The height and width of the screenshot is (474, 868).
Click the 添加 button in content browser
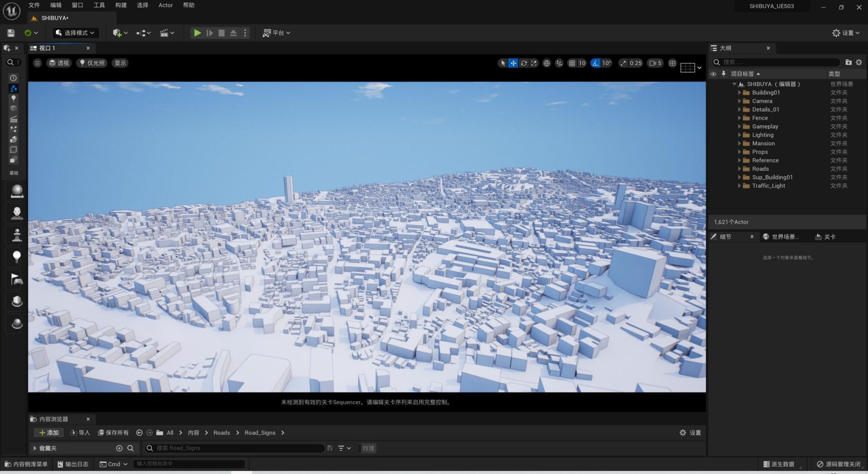pyautogui.click(x=49, y=433)
